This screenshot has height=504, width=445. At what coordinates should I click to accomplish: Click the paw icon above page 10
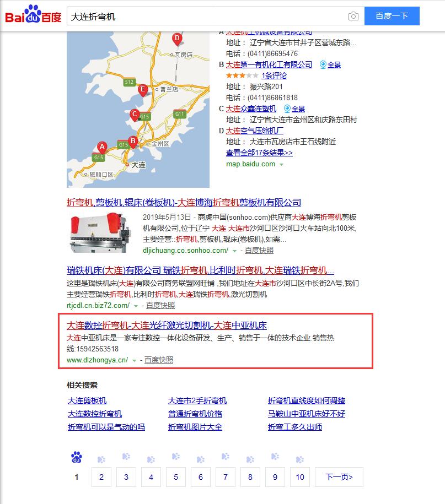[x=300, y=459]
